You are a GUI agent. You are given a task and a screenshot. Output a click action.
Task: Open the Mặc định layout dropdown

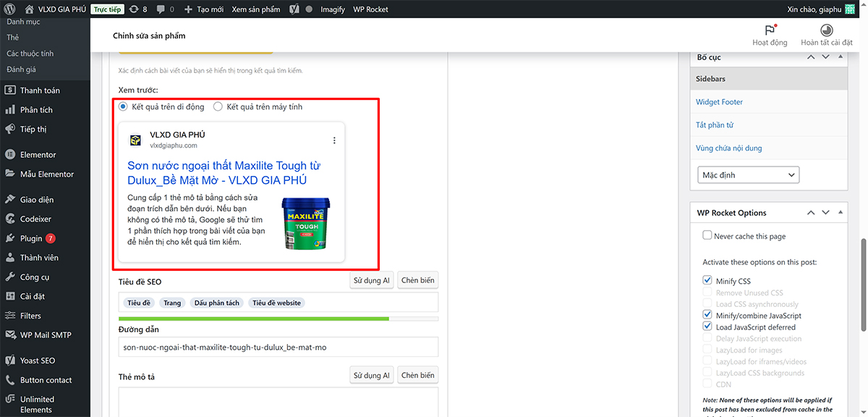pos(748,175)
